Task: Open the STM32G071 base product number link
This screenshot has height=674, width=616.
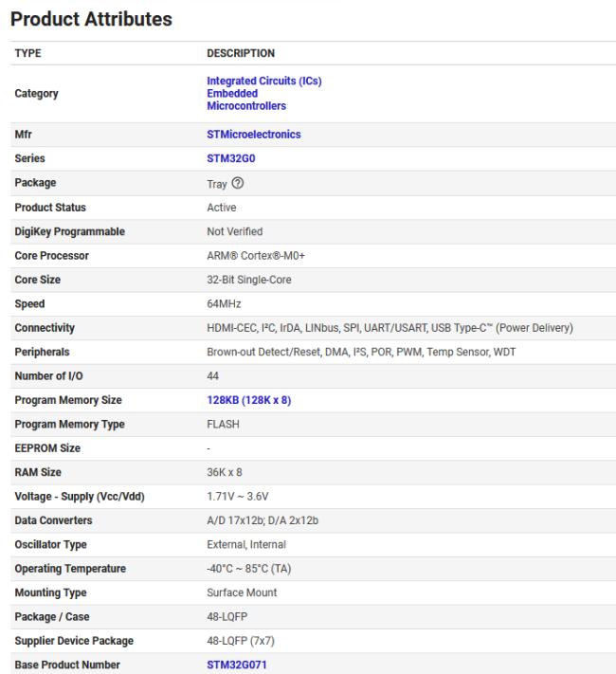Action: 236,665
